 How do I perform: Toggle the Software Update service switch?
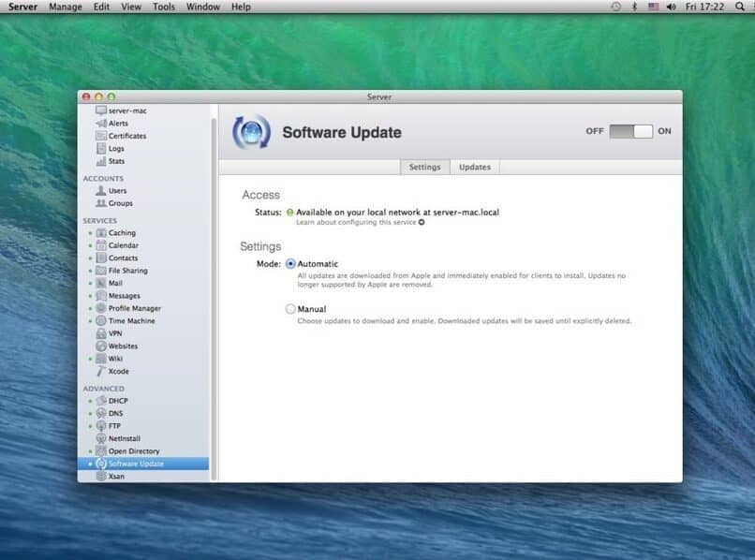pos(630,131)
